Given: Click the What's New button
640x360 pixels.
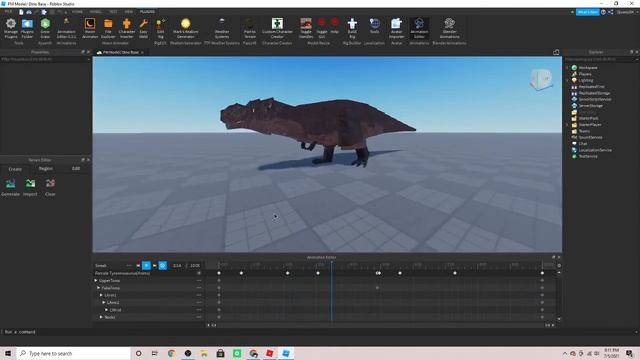Looking at the screenshot, I should coord(588,12).
